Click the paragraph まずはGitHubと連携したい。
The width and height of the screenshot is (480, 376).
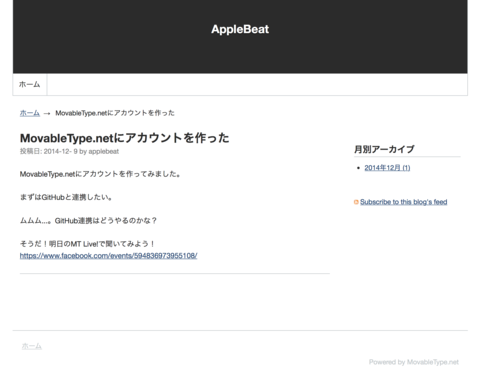coord(66,197)
